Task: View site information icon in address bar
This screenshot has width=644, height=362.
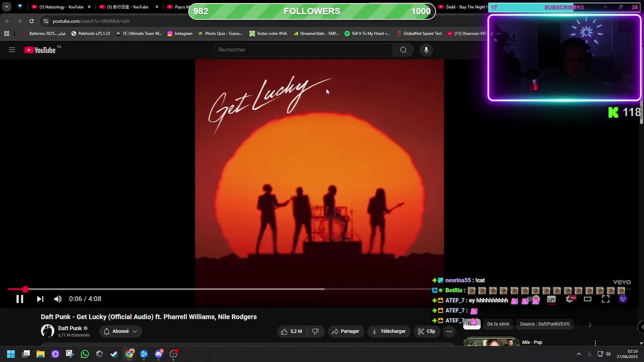Action: pyautogui.click(x=46, y=21)
